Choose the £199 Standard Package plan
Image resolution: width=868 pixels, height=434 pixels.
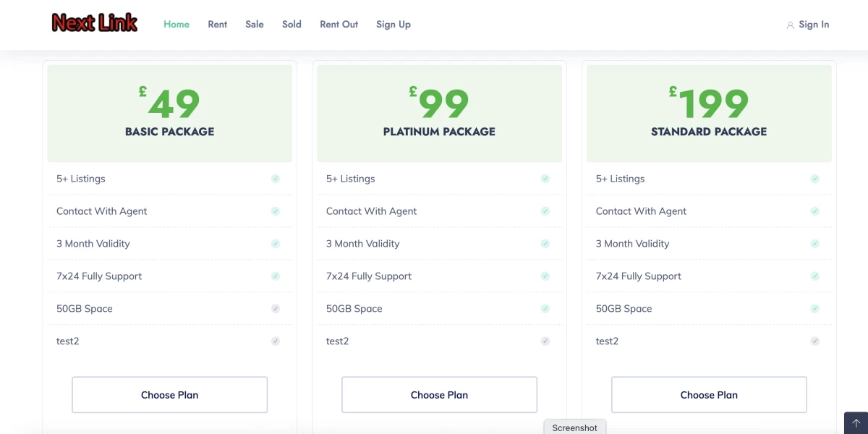point(709,395)
